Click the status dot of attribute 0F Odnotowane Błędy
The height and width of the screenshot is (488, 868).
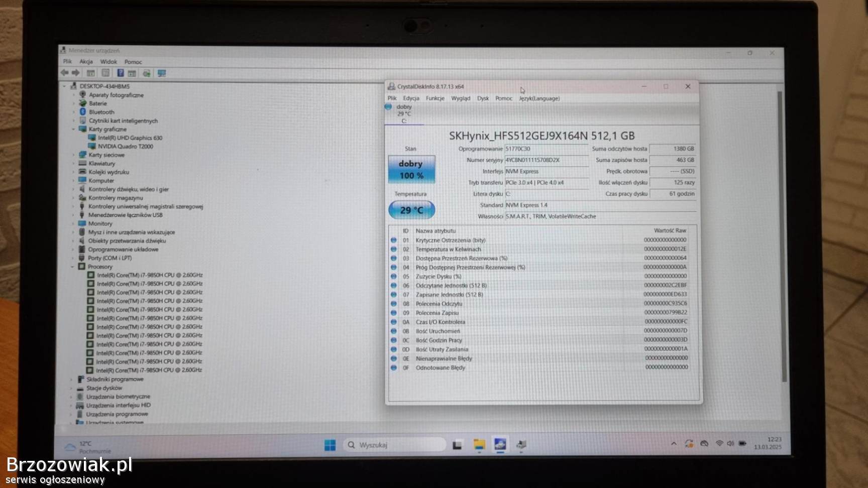[x=394, y=368]
